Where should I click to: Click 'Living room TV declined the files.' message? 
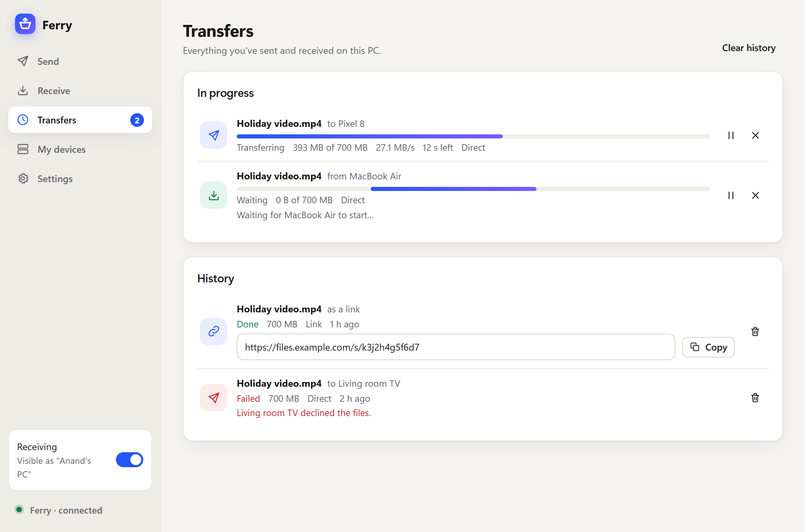click(x=304, y=413)
